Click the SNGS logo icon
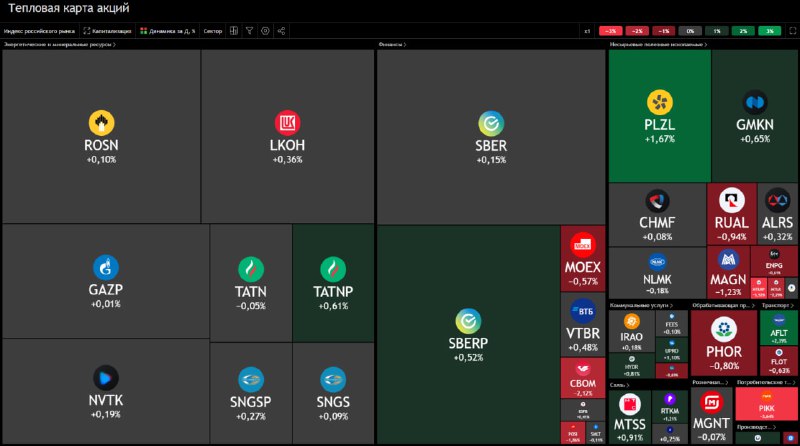 pyautogui.click(x=333, y=380)
